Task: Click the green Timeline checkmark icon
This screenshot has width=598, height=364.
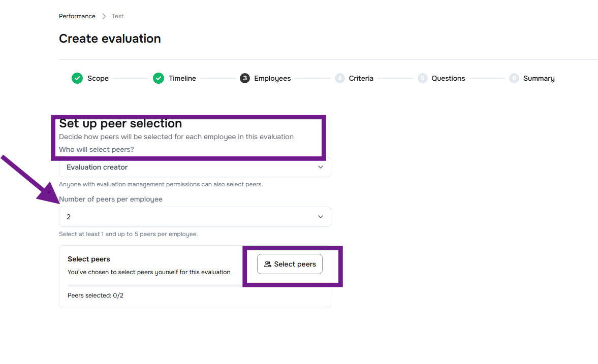Action: [x=159, y=78]
